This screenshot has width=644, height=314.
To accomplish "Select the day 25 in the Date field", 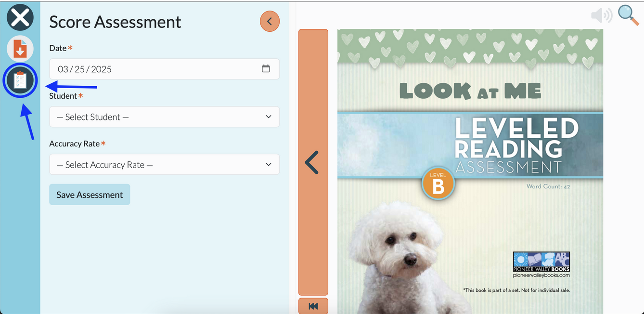I will (x=79, y=69).
